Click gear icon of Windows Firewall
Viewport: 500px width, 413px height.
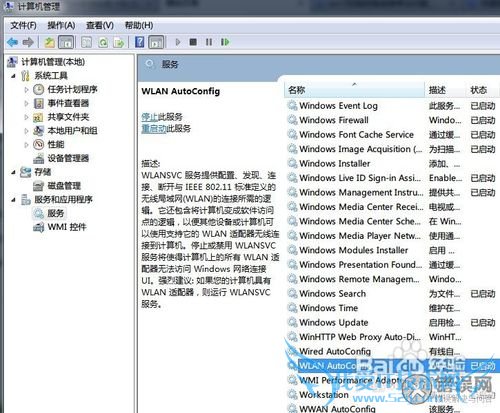coord(292,120)
